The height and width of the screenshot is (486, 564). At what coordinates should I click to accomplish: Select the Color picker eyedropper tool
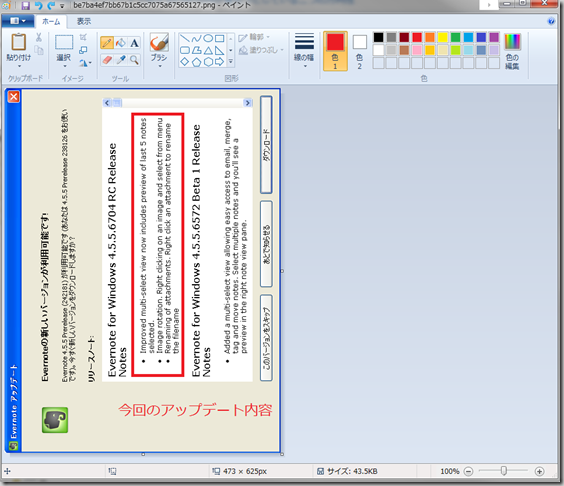[120, 60]
